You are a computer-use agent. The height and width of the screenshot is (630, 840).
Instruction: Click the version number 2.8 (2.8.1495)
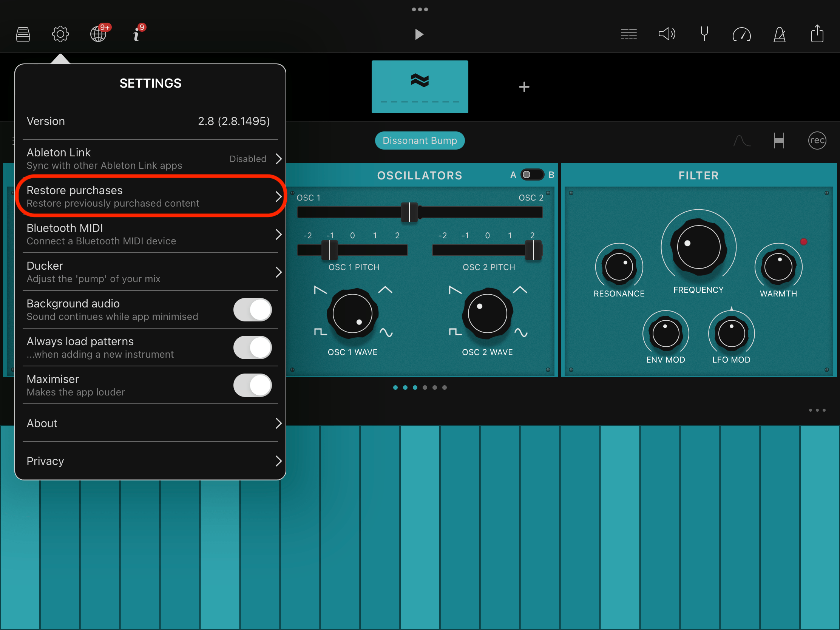[233, 121]
